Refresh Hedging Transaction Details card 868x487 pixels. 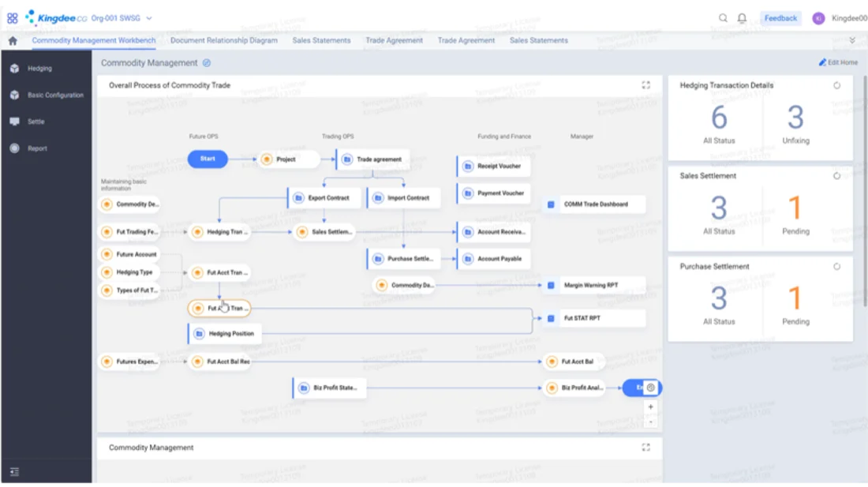pyautogui.click(x=837, y=85)
